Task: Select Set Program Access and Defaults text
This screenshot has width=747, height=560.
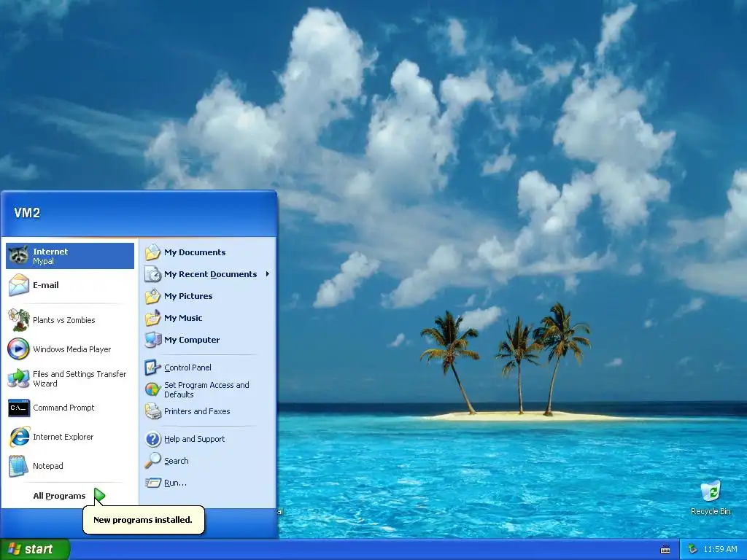Action: point(206,389)
